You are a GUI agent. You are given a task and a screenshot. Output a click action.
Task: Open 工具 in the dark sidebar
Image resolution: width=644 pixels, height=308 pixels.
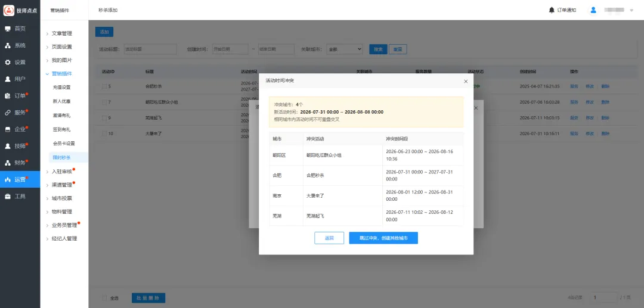click(20, 197)
